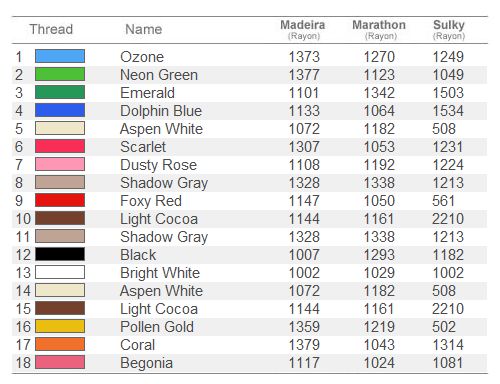
Task: Click the Coral orange swatch
Action: pyautogui.click(x=60, y=344)
